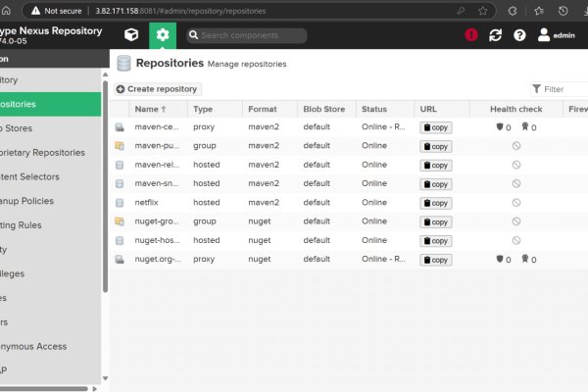
Task: Click the Not secure warning icon
Action: (x=35, y=11)
